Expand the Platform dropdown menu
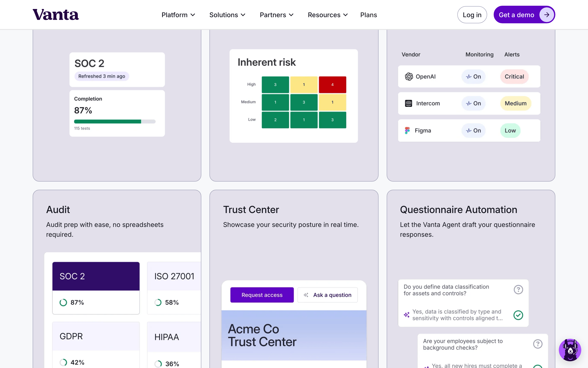 coord(178,15)
